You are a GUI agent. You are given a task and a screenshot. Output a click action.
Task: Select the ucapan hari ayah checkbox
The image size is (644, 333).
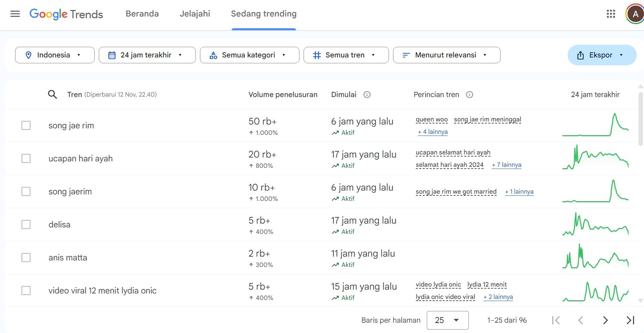pyautogui.click(x=26, y=158)
